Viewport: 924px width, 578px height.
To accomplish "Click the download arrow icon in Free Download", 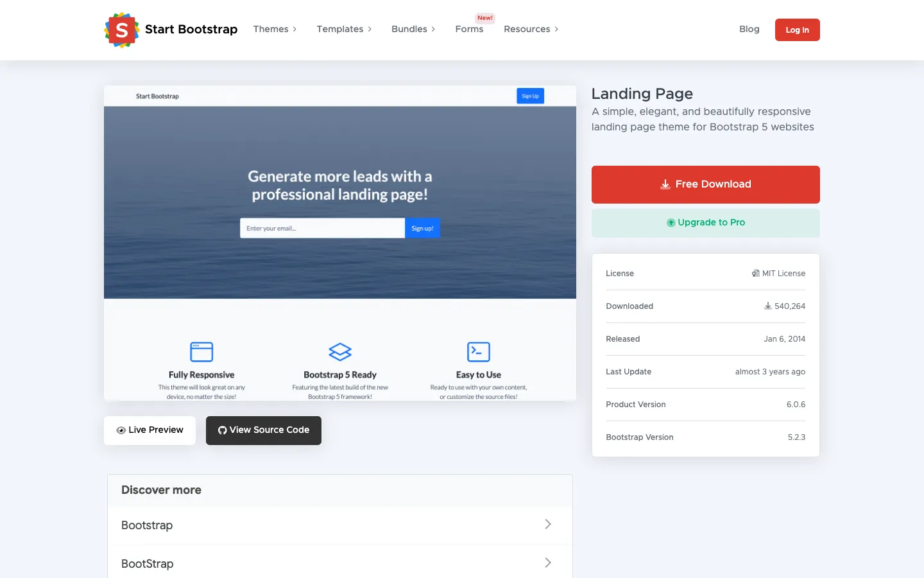I will coord(665,184).
